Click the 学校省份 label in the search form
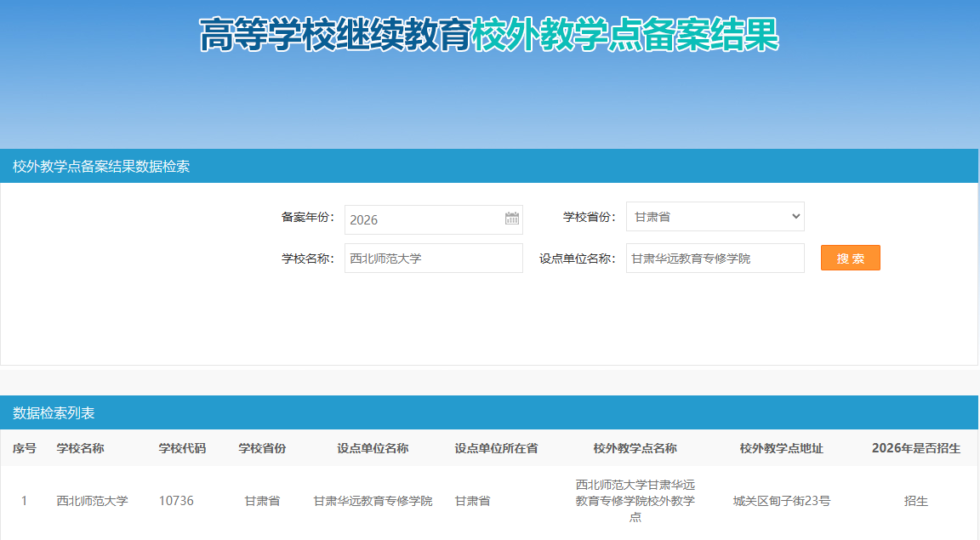 tap(590, 217)
